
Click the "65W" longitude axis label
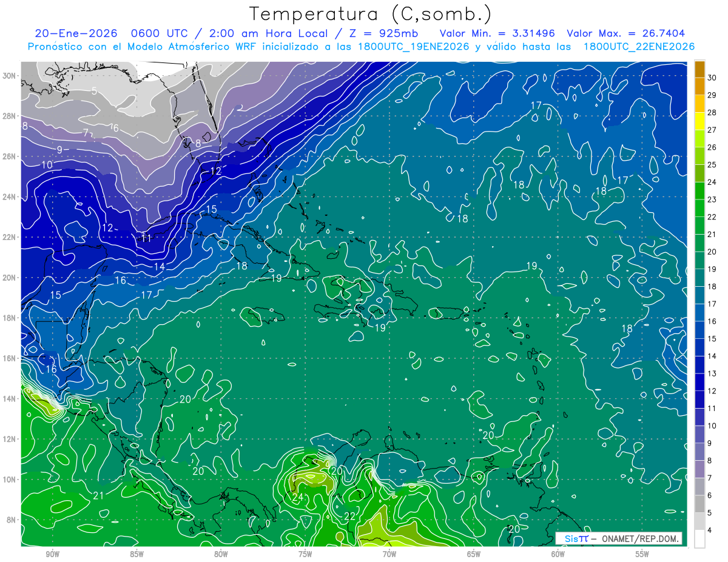(474, 554)
